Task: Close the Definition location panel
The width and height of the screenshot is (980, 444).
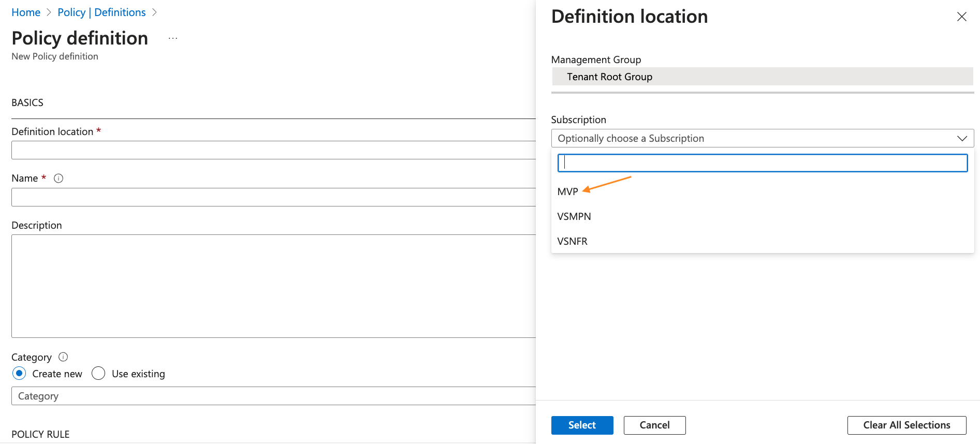Action: click(961, 17)
